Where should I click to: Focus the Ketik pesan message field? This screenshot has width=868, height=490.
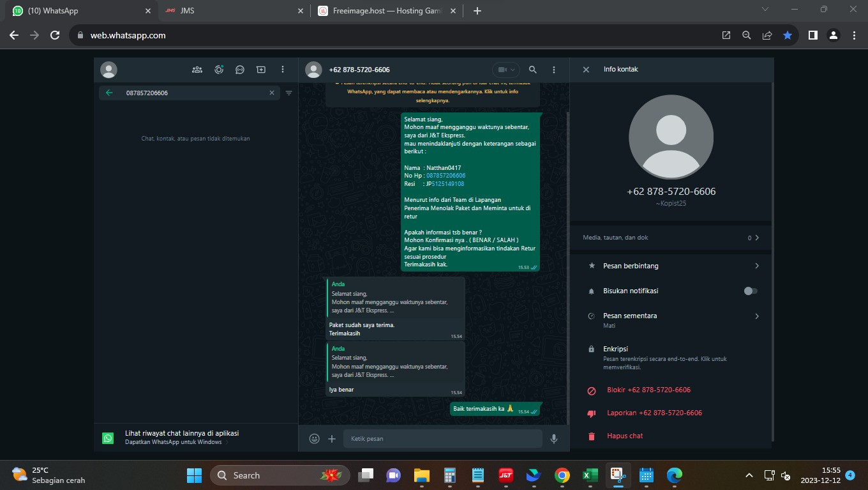click(x=442, y=439)
